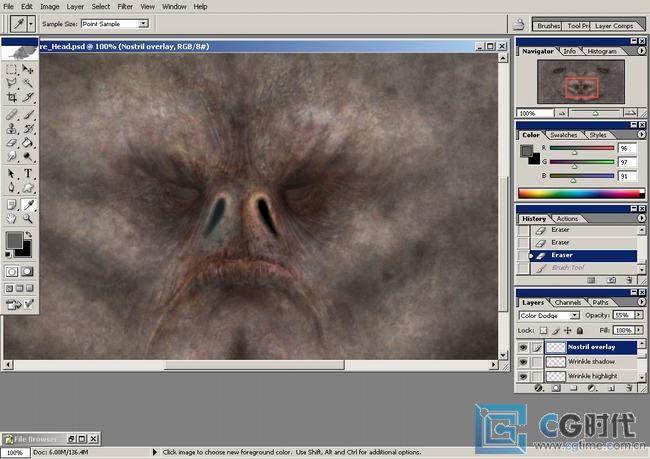Toggle Lock image pixels

click(556, 330)
